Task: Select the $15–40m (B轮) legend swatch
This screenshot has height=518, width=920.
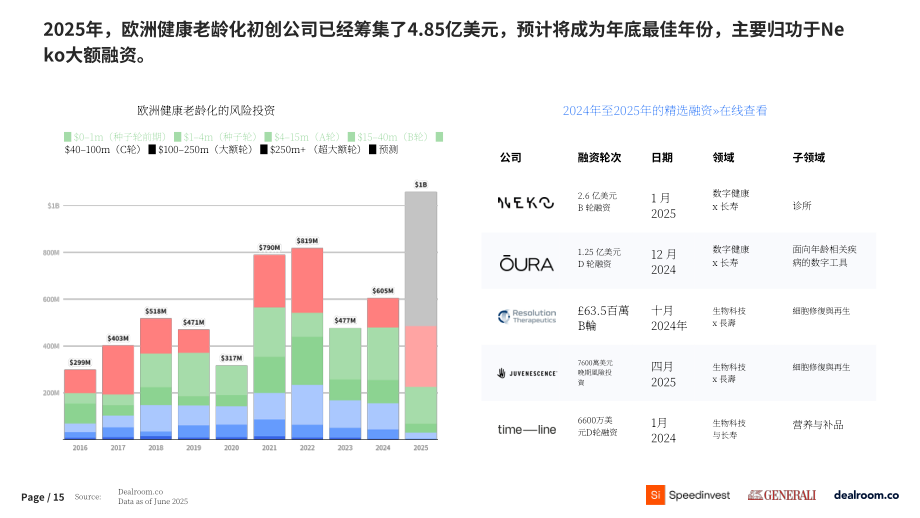Action: click(351, 137)
